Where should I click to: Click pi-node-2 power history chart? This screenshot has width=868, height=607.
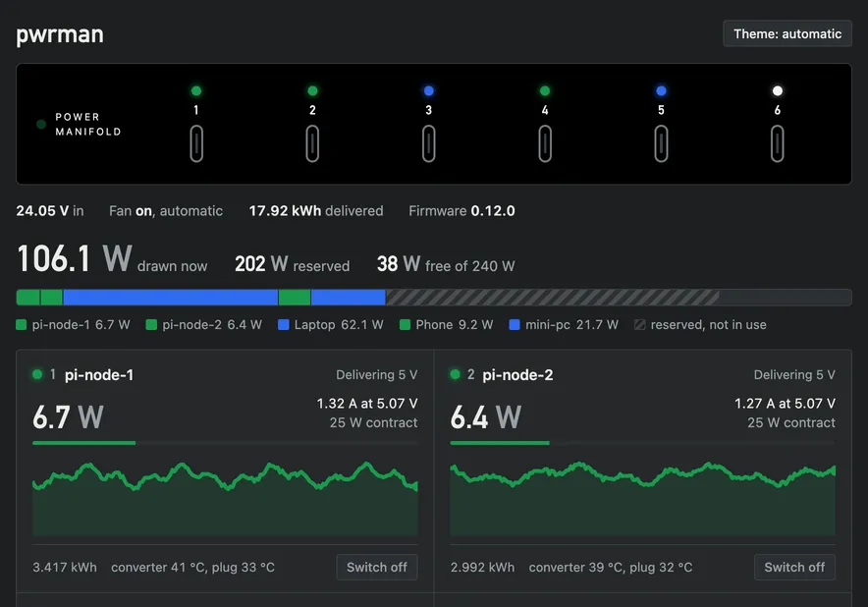pos(643,498)
